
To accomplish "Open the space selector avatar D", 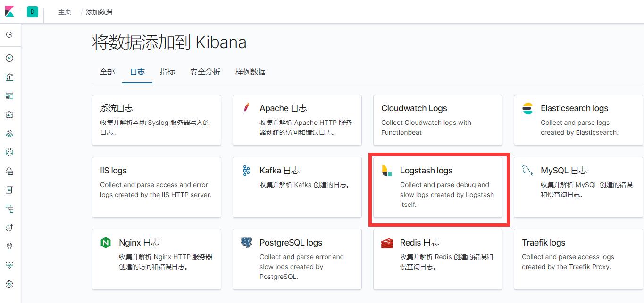I will [33, 12].
